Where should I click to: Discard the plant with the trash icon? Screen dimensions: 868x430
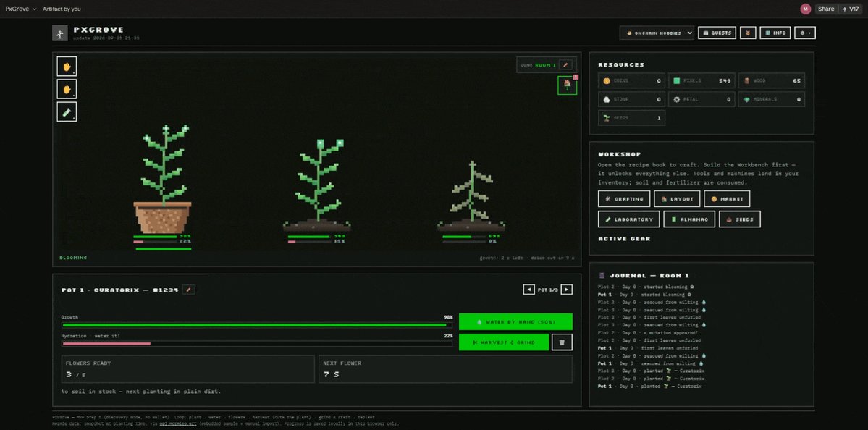(562, 342)
